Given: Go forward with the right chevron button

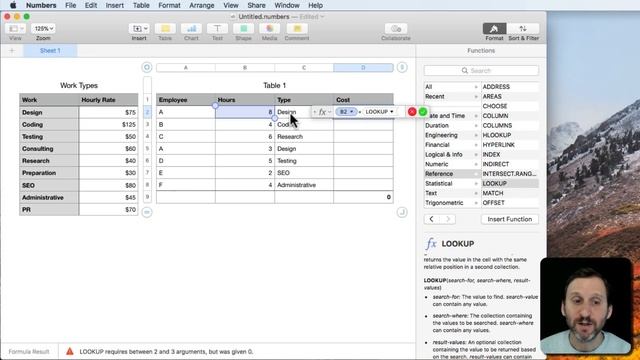Looking at the screenshot, I should coord(448,219).
